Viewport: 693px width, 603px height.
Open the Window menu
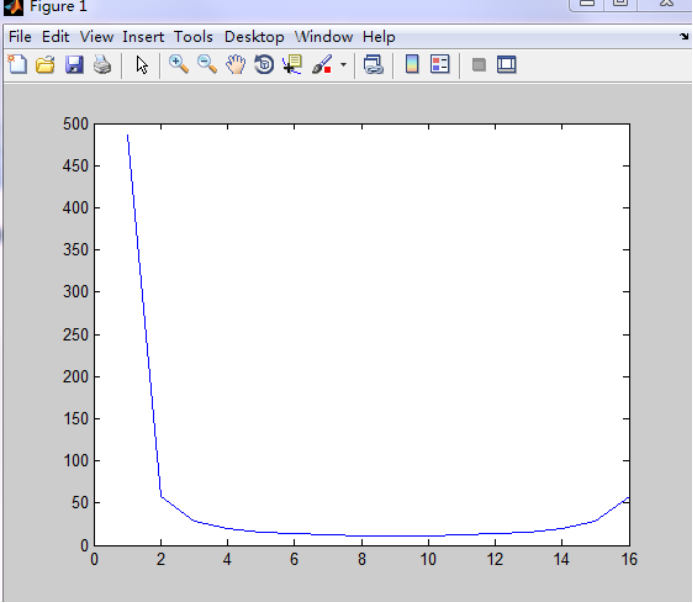324,37
